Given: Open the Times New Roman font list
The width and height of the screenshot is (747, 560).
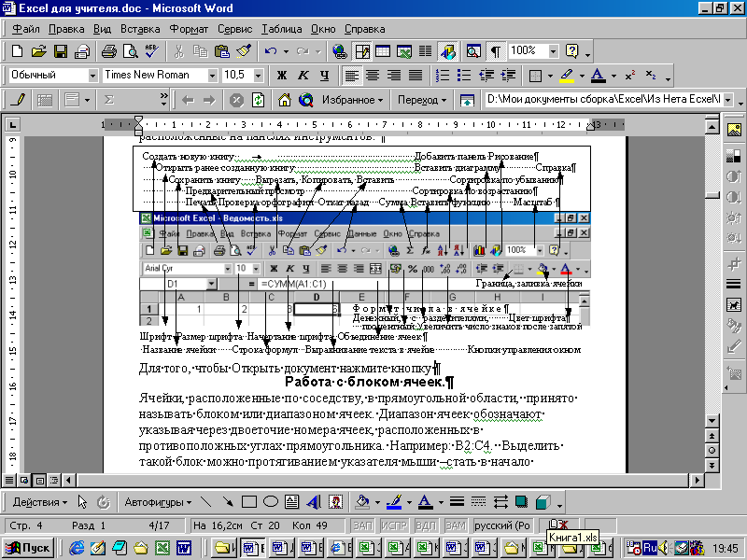Looking at the screenshot, I should [212, 76].
